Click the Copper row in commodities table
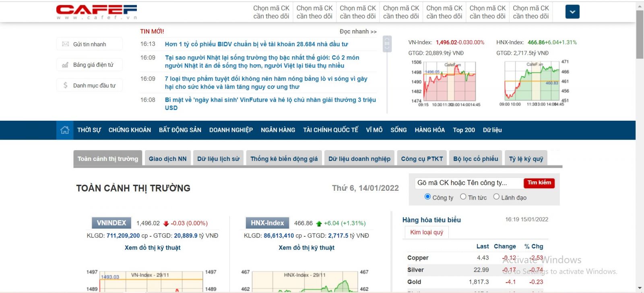The image size is (644, 293). (x=475, y=258)
